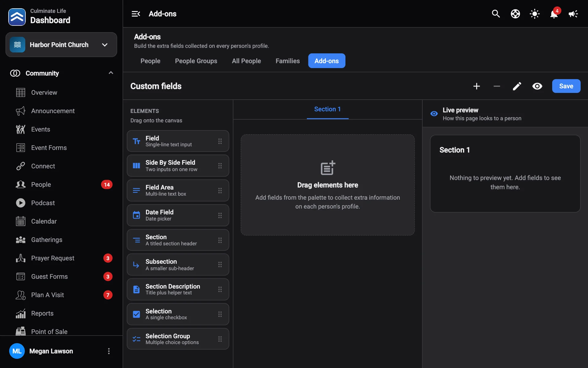Open Guest Forms in the sidebar
588x368 pixels.
click(61, 277)
